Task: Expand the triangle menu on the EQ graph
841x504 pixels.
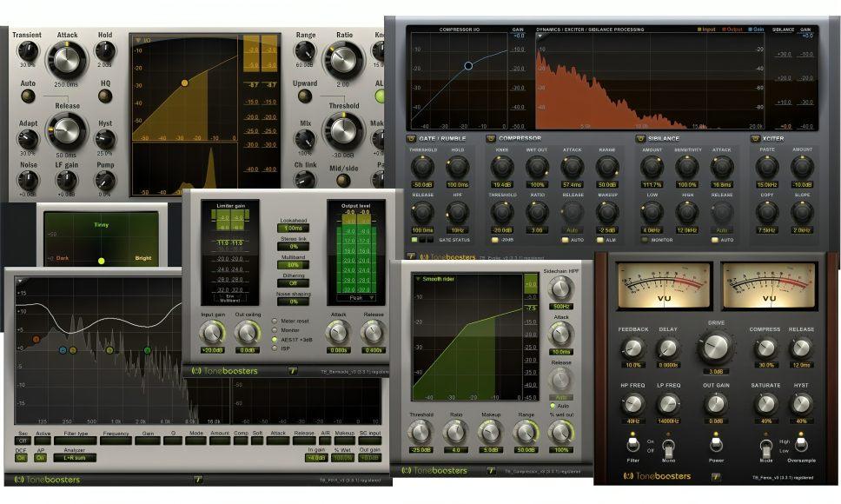Action: (20, 281)
